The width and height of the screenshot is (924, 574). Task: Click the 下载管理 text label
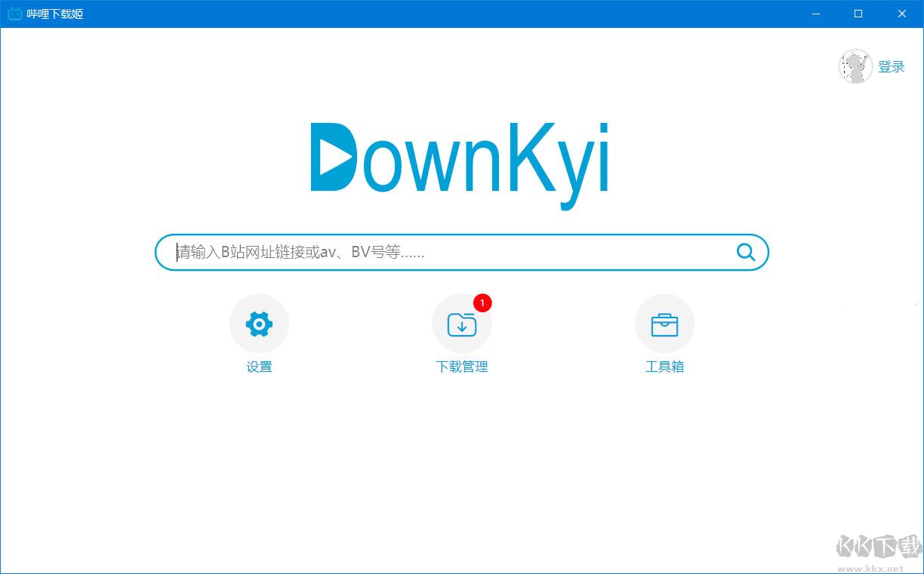pos(462,367)
